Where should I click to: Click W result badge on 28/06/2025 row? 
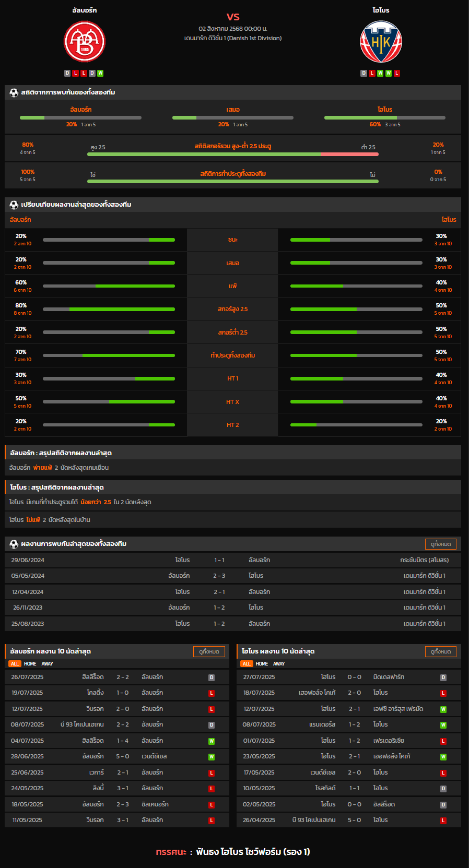(x=212, y=757)
